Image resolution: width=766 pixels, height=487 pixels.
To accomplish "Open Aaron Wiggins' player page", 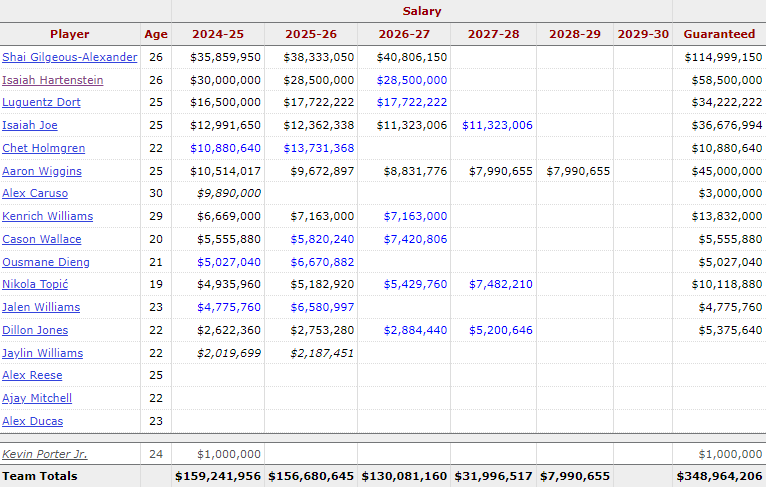I will pyautogui.click(x=42, y=171).
